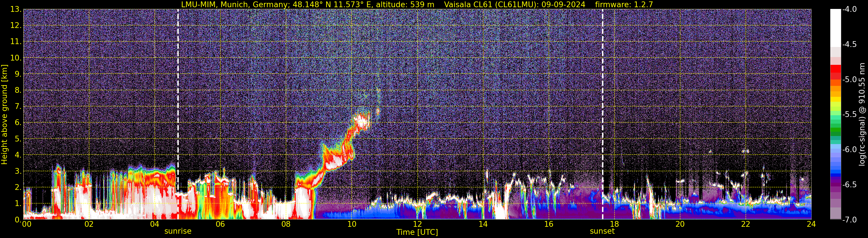
Task: Select the '16' time axis tick label
Action: click(548, 224)
